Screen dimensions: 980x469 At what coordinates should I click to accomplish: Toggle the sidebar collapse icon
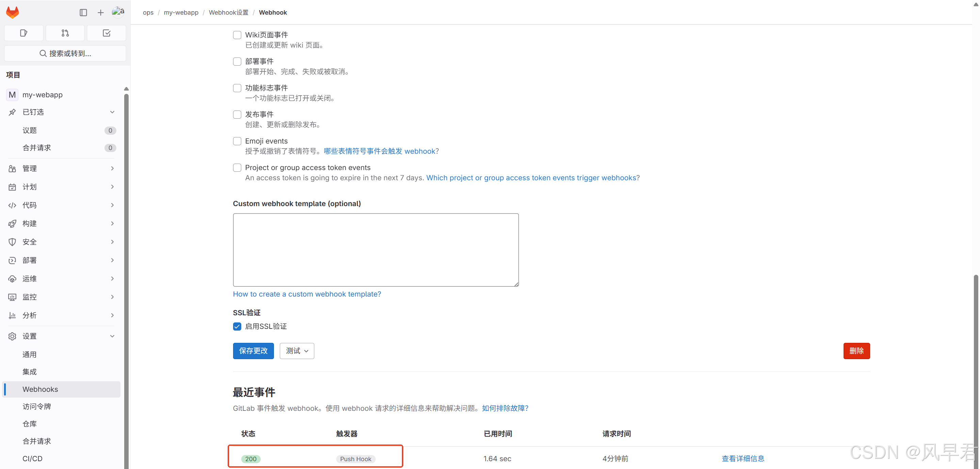tap(83, 13)
